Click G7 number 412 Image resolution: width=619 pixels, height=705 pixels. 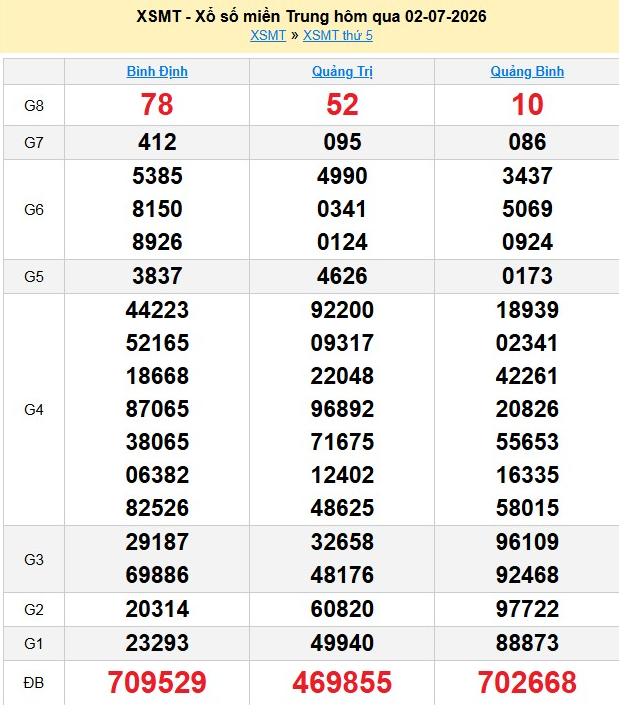[157, 143]
